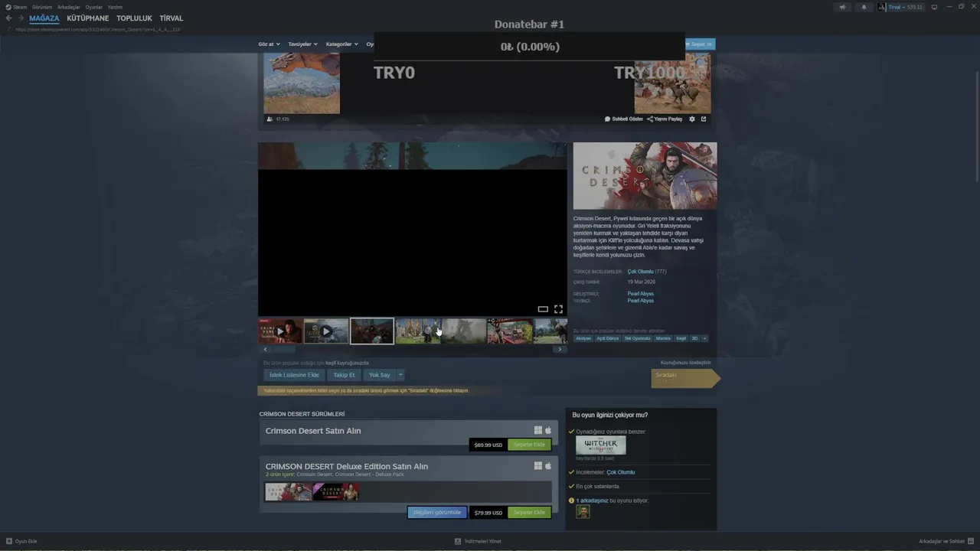Open the Yardım menu
980x551 pixels.
tap(115, 7)
